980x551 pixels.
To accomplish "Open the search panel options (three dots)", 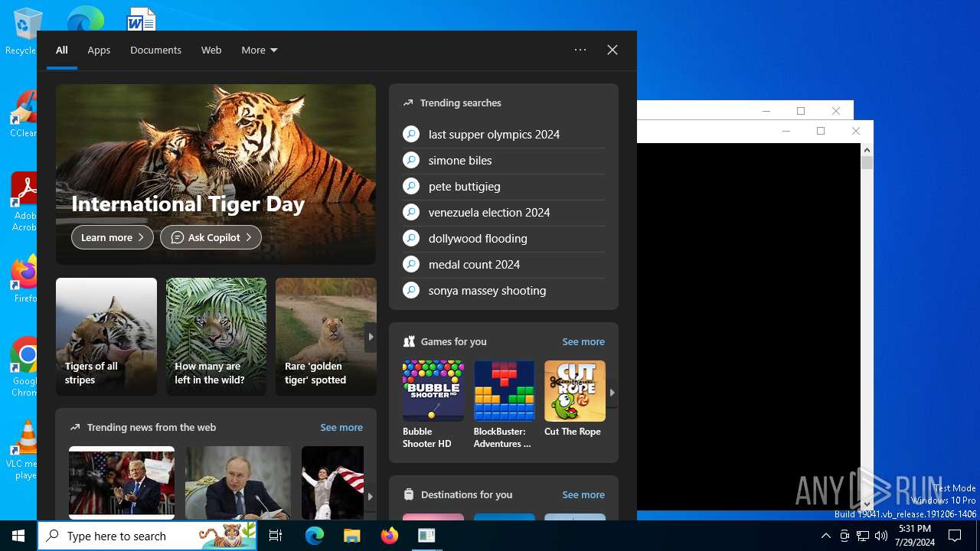I will (580, 50).
